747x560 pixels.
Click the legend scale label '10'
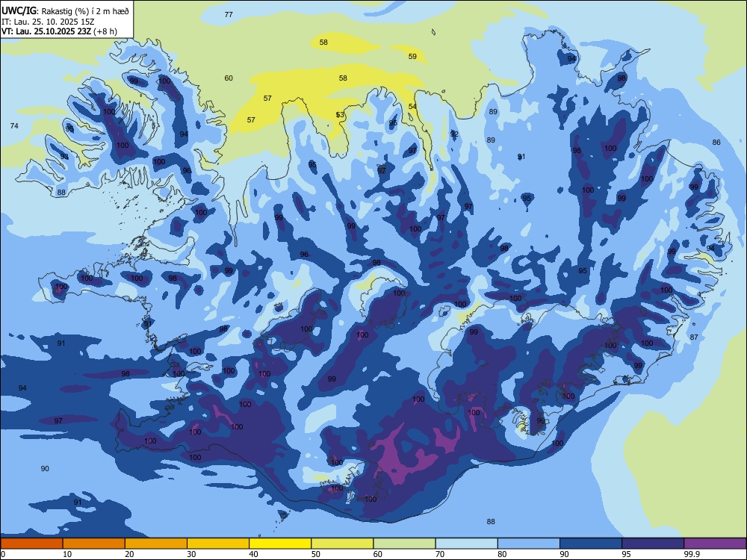(x=67, y=554)
